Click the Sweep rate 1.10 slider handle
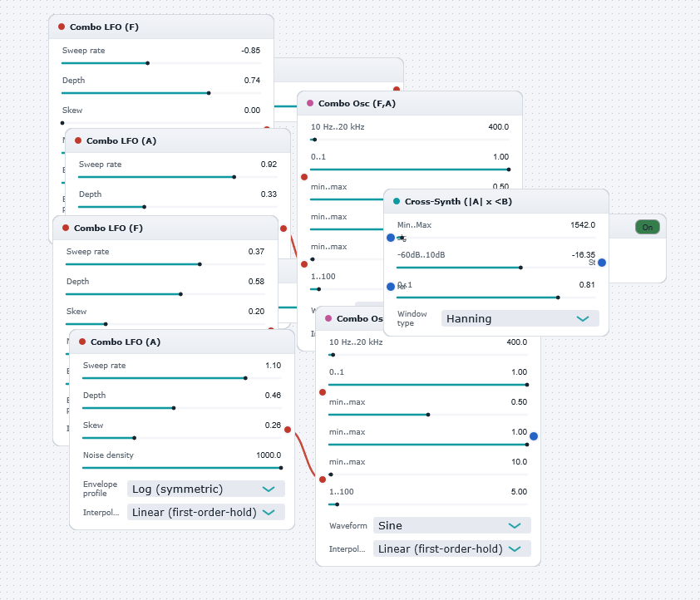Image resolution: width=700 pixels, height=600 pixels. coord(245,378)
